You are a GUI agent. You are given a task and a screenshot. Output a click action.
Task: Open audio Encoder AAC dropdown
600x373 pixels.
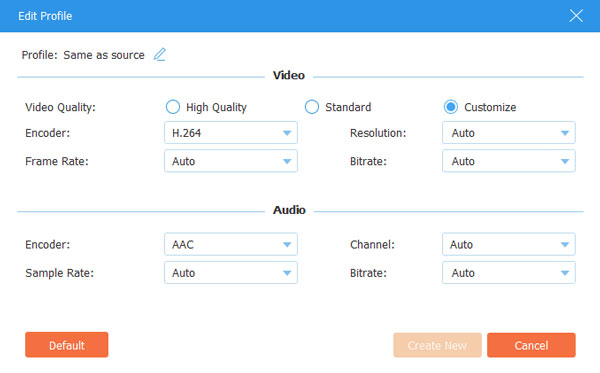(231, 244)
